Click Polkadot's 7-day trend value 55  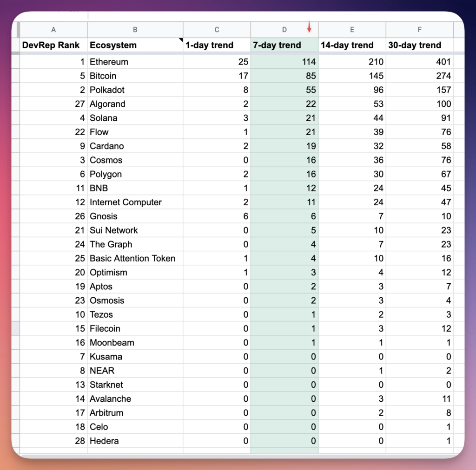click(x=284, y=90)
